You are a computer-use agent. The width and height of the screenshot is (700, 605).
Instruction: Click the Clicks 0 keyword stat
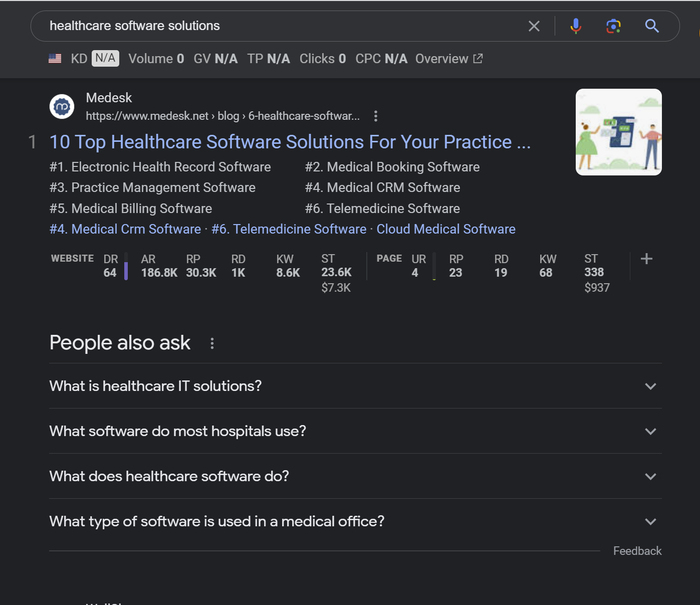[323, 59]
